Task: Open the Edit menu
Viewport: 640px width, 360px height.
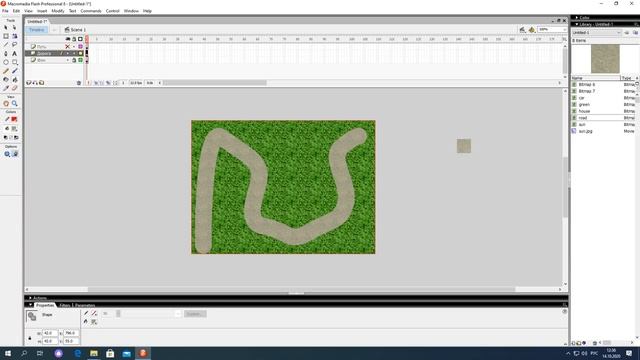Action: tap(16, 11)
